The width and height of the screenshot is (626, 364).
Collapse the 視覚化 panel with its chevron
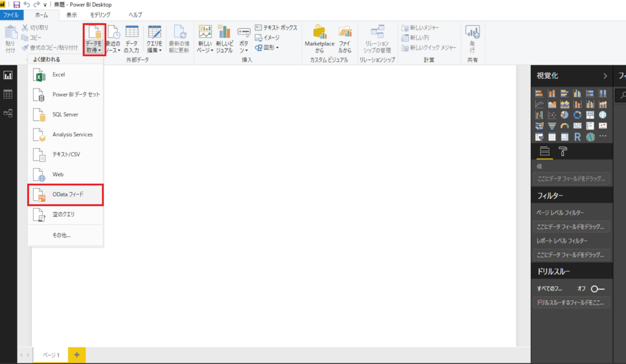(605, 76)
